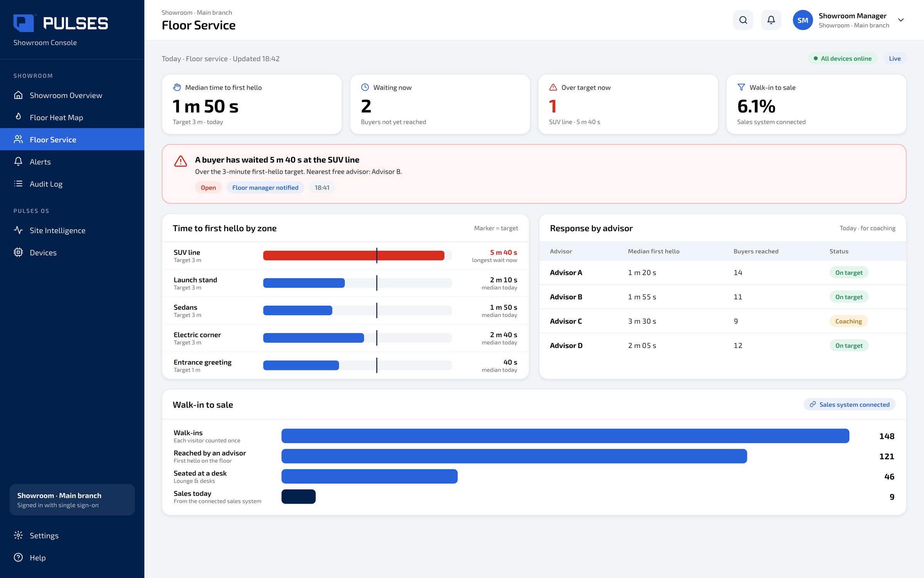Click the 18:41 timestamp tag
Viewport: 924px width, 578px height.
pos(322,188)
